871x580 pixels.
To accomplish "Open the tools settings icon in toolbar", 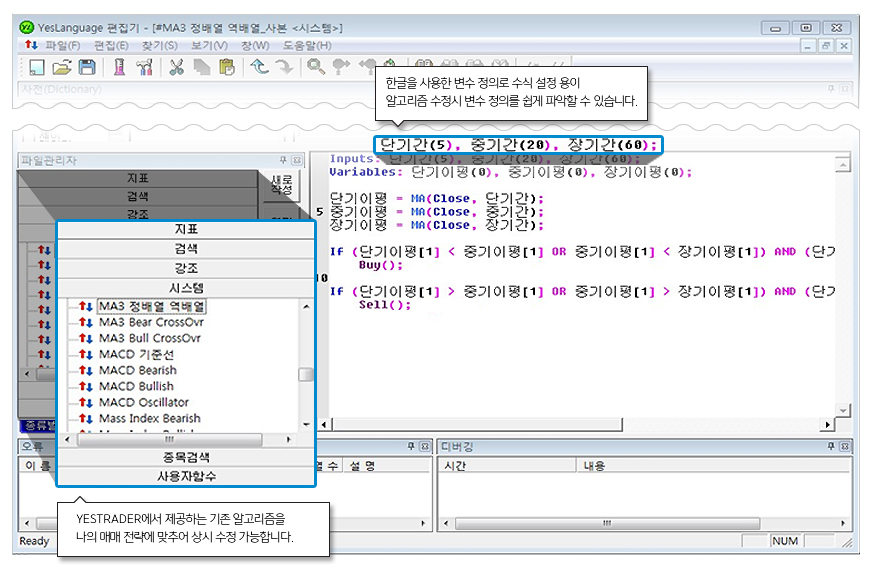I will tap(144, 68).
